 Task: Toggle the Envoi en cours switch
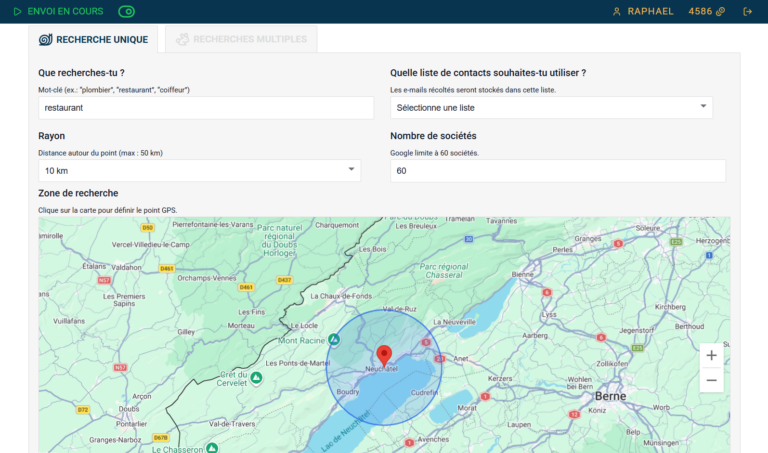click(x=126, y=11)
